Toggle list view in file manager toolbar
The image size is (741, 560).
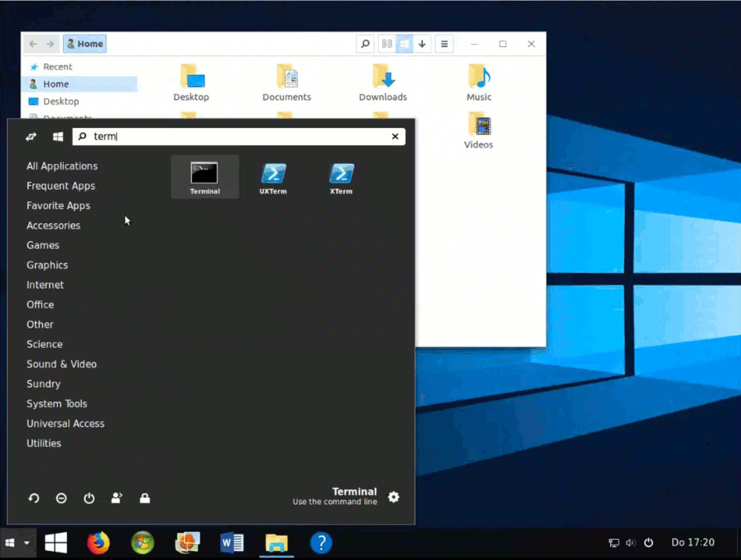tap(387, 44)
